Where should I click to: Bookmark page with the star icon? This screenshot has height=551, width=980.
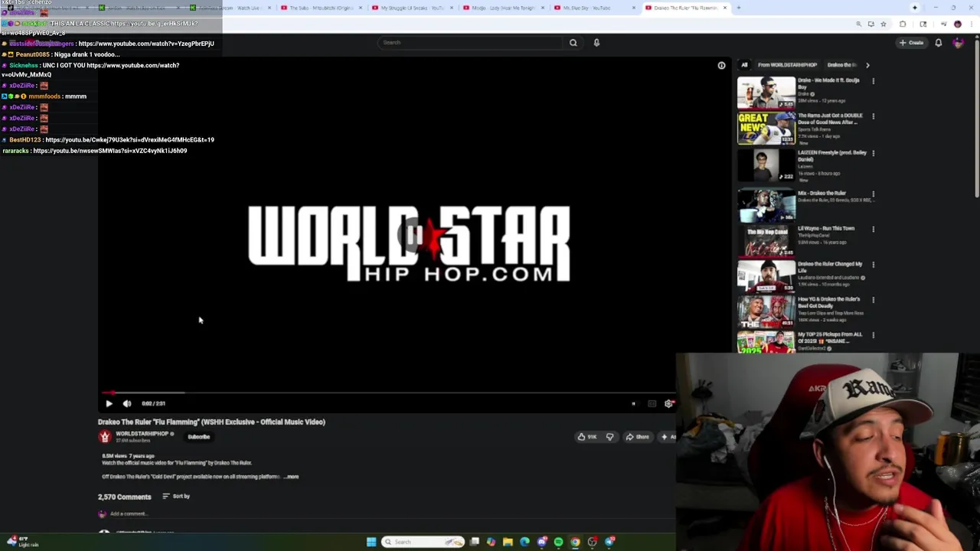click(883, 24)
